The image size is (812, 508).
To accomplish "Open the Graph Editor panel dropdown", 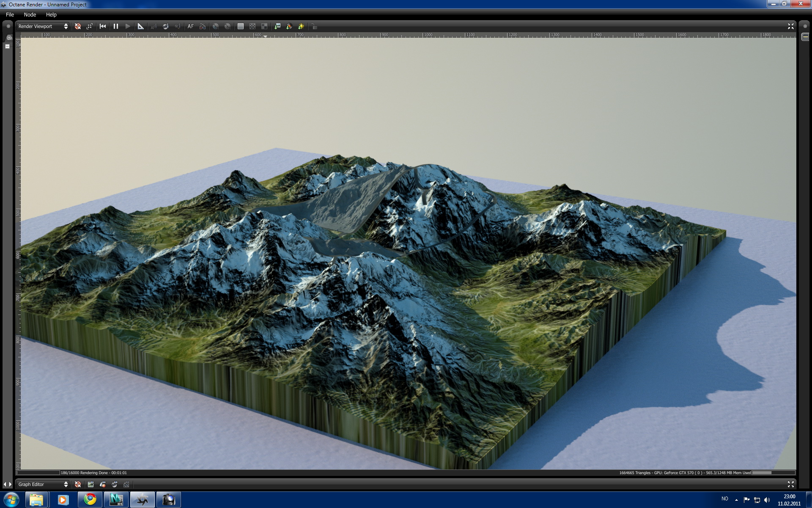I will [43, 484].
